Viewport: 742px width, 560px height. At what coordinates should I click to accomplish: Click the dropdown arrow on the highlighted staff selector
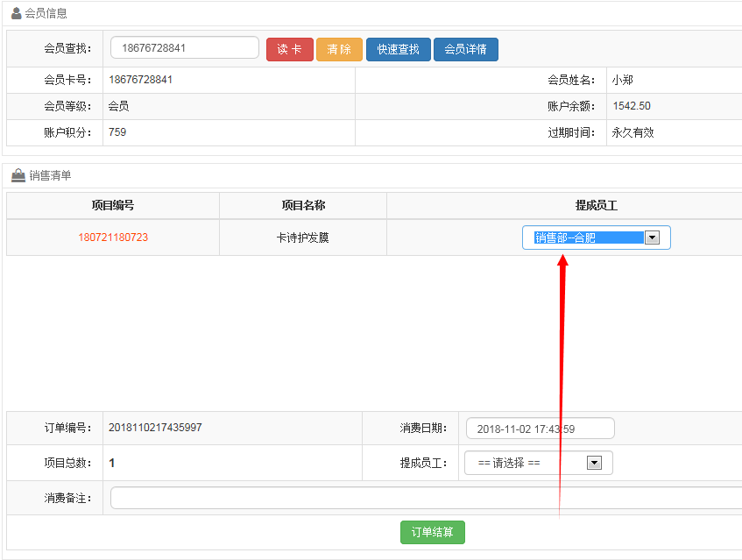coord(653,237)
